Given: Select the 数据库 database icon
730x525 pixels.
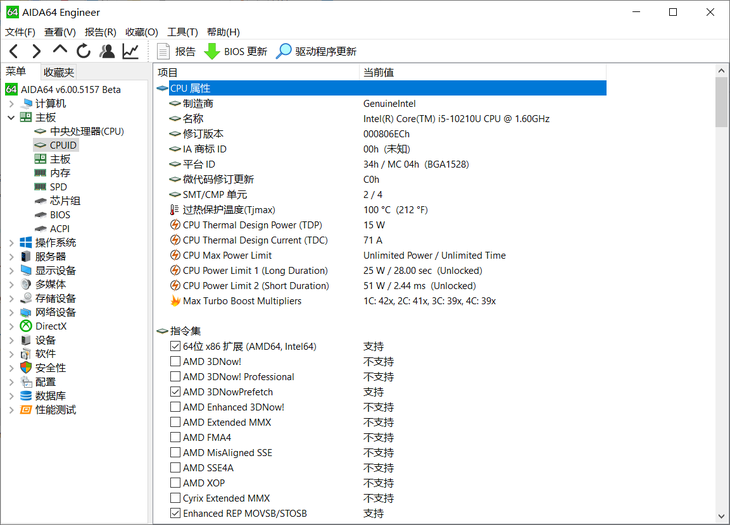Looking at the screenshot, I should tap(26, 396).
